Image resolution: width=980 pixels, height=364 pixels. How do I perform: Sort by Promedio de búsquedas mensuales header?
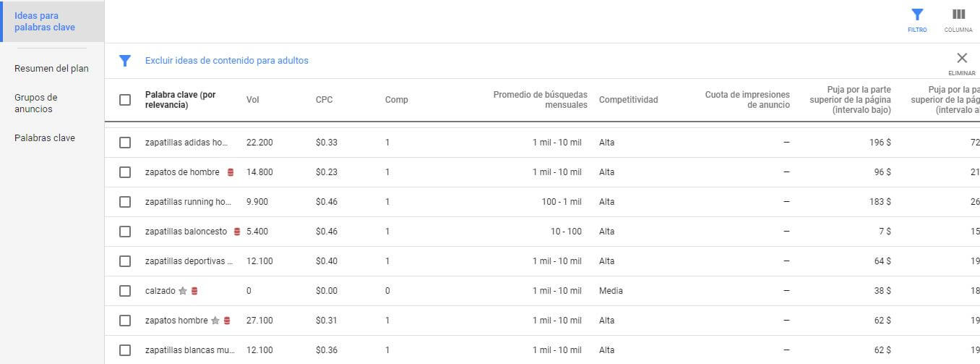click(x=541, y=100)
